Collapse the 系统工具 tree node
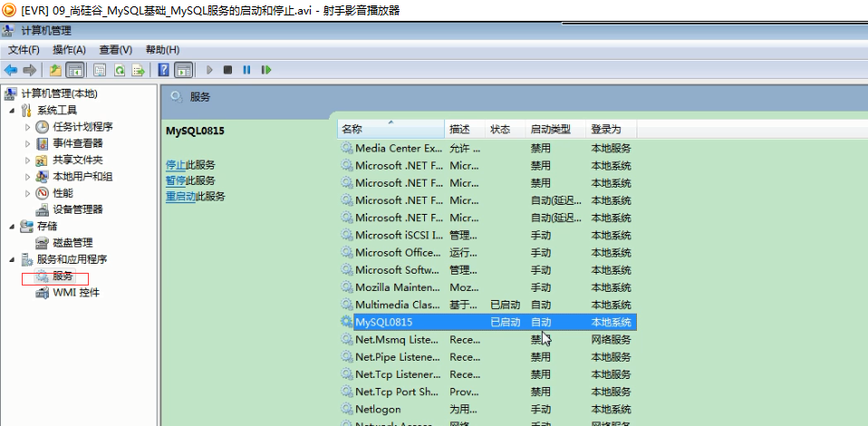The height and width of the screenshot is (426, 868). (12, 111)
